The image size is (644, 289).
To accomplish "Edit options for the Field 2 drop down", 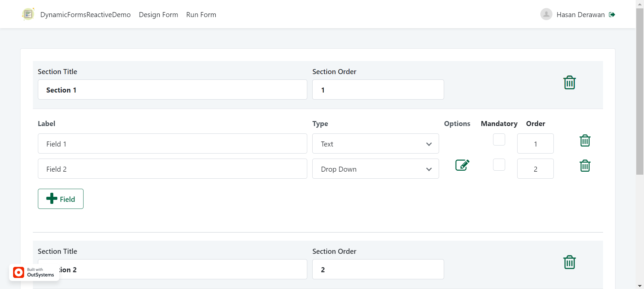I will point(462,165).
